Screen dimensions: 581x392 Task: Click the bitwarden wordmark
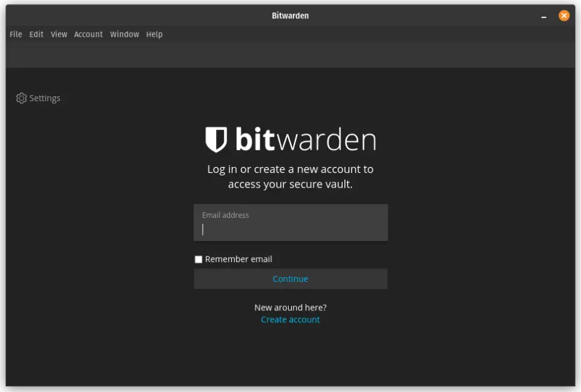306,139
